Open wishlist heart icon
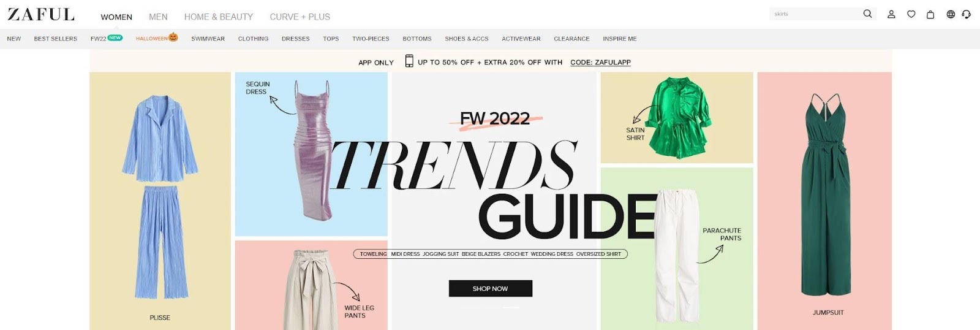Image resolution: width=980 pixels, height=330 pixels. coord(911,14)
